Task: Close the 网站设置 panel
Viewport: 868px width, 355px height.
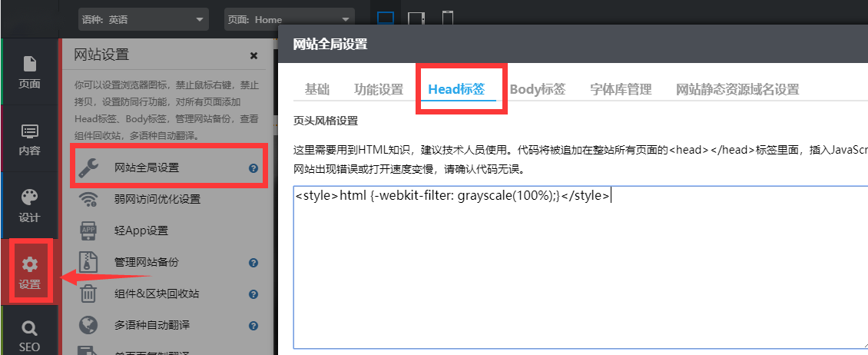Action: point(253,55)
